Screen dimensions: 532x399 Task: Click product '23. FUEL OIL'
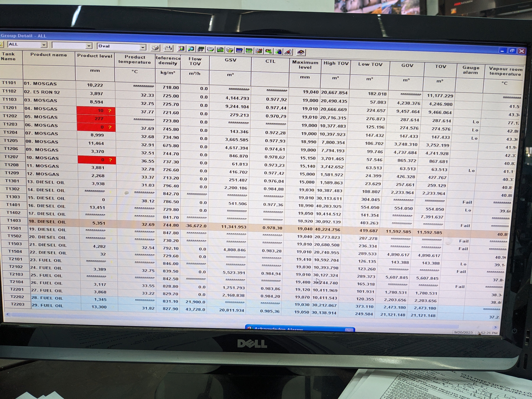tap(46, 260)
